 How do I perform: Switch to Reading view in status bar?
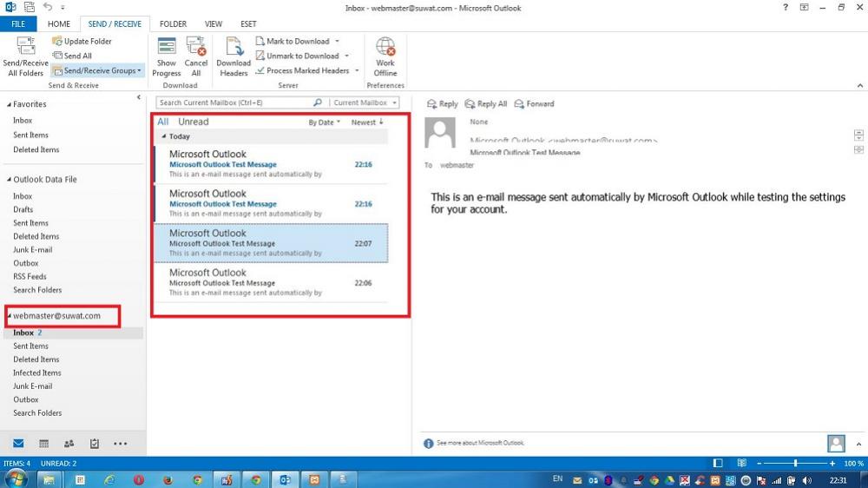tap(742, 463)
